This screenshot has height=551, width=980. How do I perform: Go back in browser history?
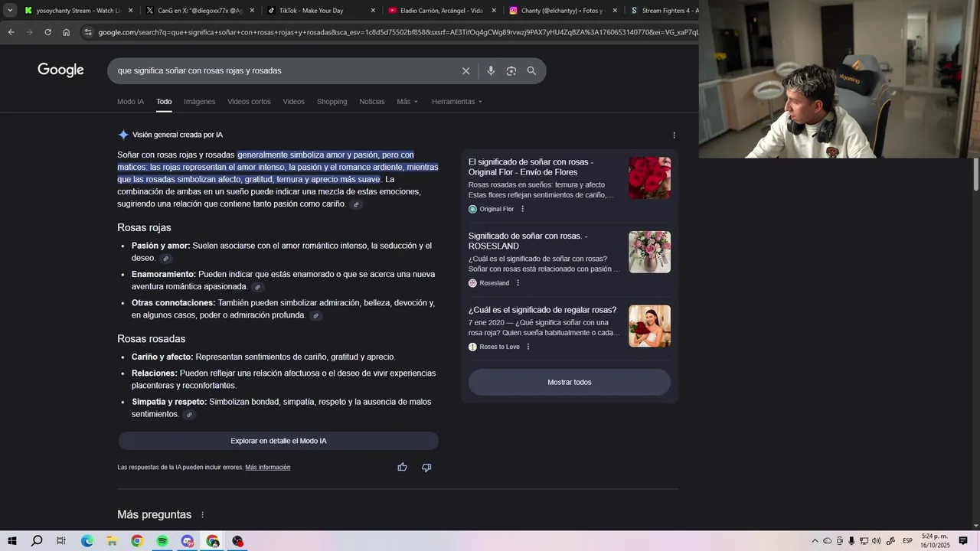[x=11, y=32]
